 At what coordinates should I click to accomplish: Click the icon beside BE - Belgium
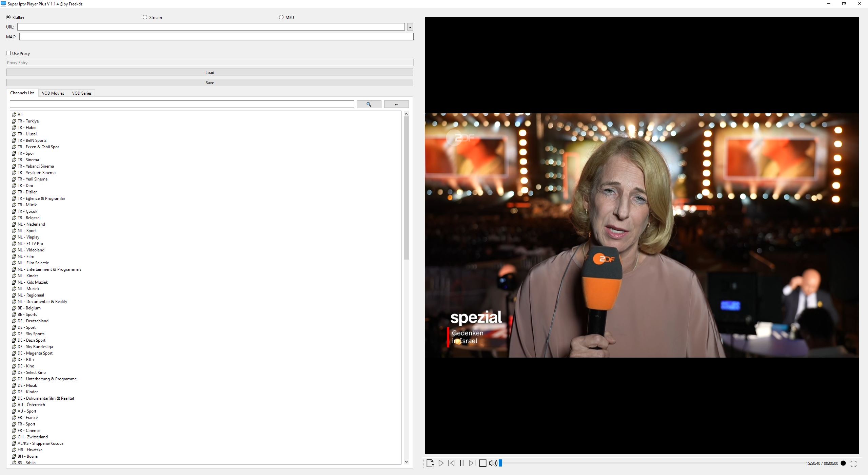click(x=14, y=308)
